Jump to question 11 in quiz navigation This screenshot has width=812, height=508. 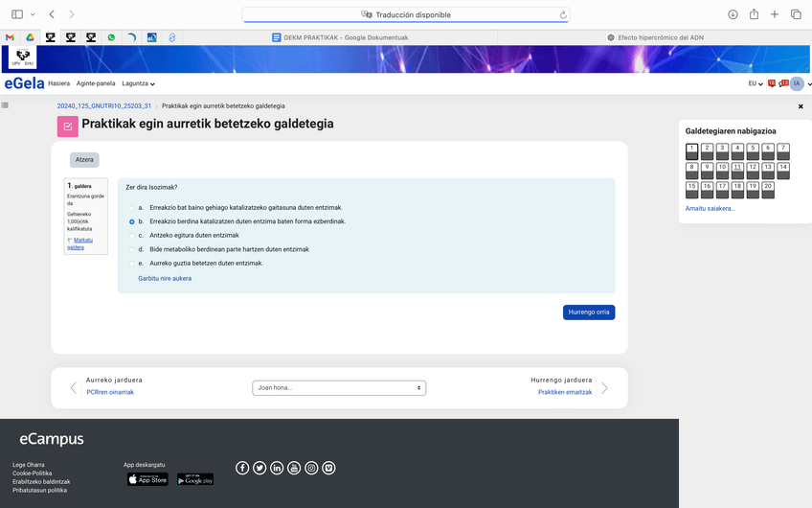pyautogui.click(x=737, y=171)
